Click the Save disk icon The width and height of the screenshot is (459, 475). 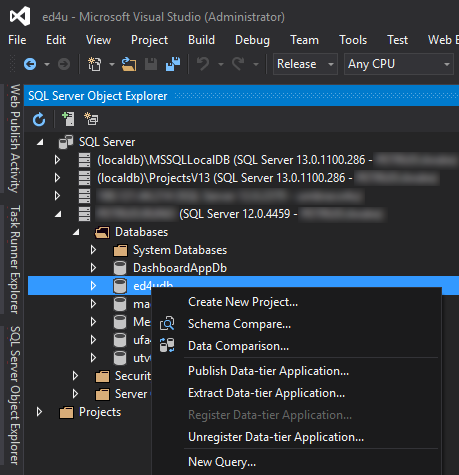(x=151, y=64)
